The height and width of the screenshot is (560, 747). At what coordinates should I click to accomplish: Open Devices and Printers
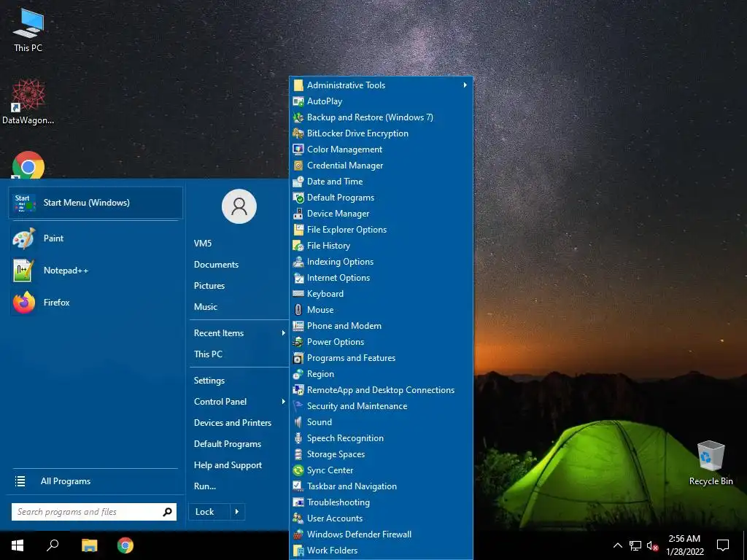pos(233,423)
